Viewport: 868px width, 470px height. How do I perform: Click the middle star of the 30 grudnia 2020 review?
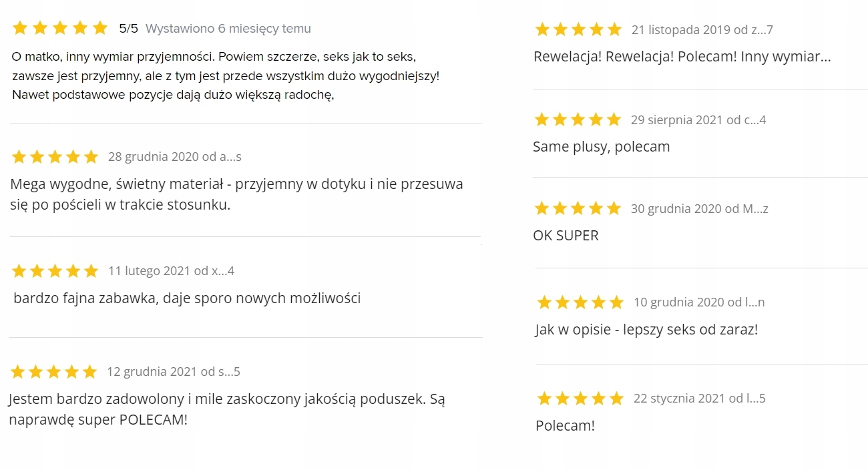click(578, 208)
